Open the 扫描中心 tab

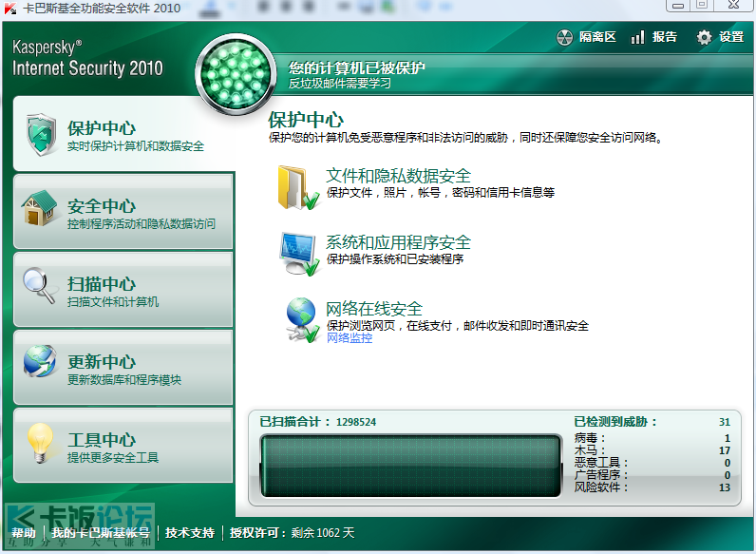tap(123, 289)
